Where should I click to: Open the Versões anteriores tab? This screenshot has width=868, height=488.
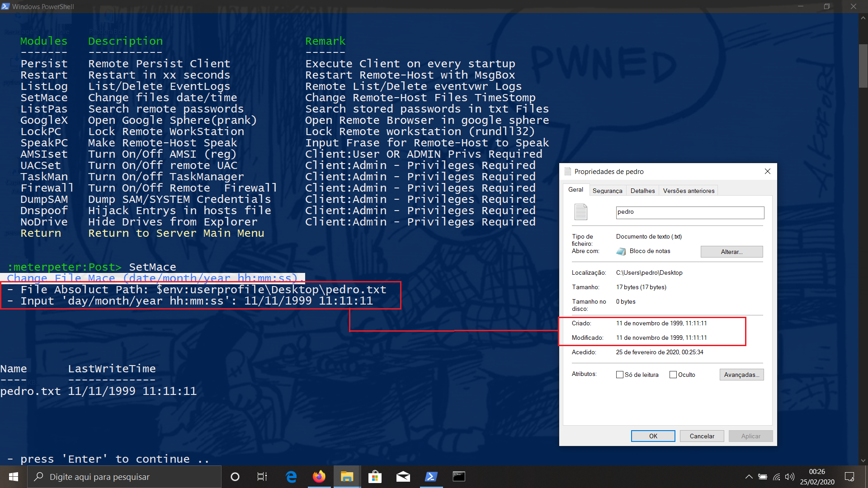coord(689,191)
